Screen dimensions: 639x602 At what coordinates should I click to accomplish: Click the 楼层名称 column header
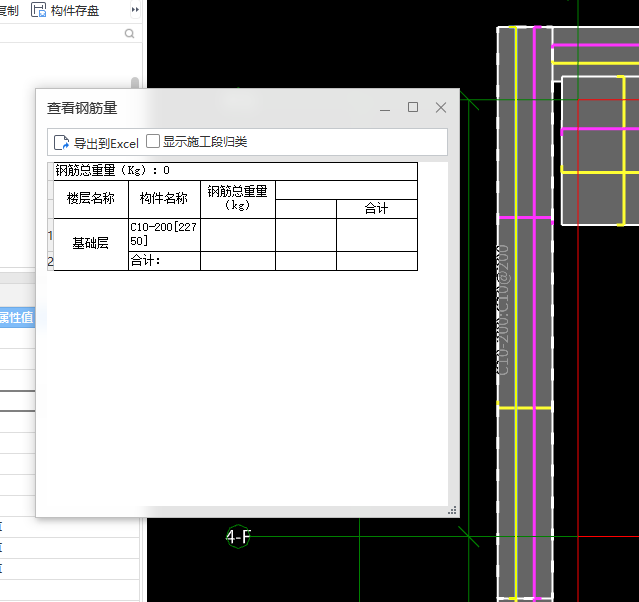pos(91,199)
